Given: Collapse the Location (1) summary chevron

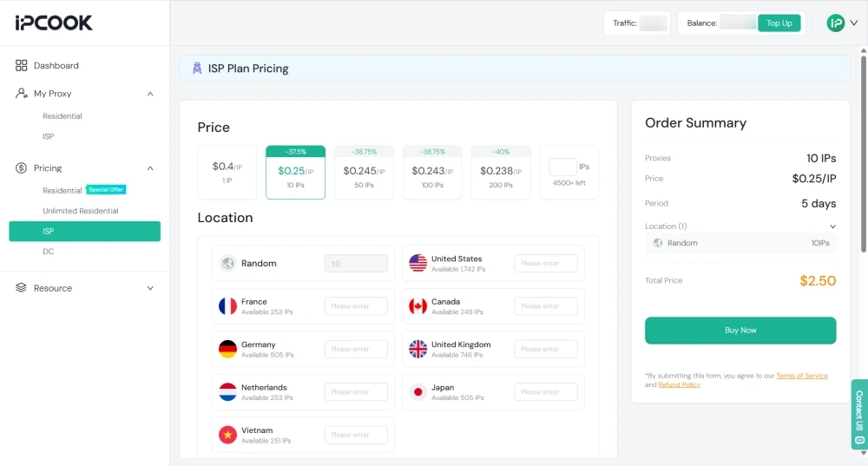Looking at the screenshot, I should pyautogui.click(x=832, y=226).
